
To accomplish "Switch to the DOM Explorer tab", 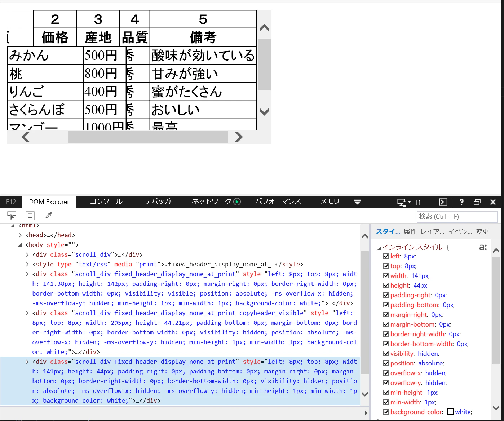I will coord(49,202).
